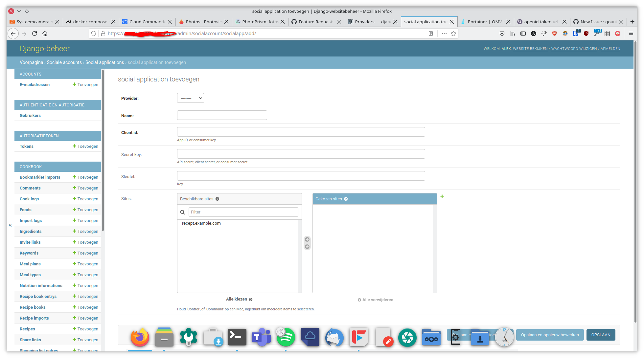The image size is (644, 358).
Task: Open the Gebruikers link in the sidebar
Action: point(30,115)
